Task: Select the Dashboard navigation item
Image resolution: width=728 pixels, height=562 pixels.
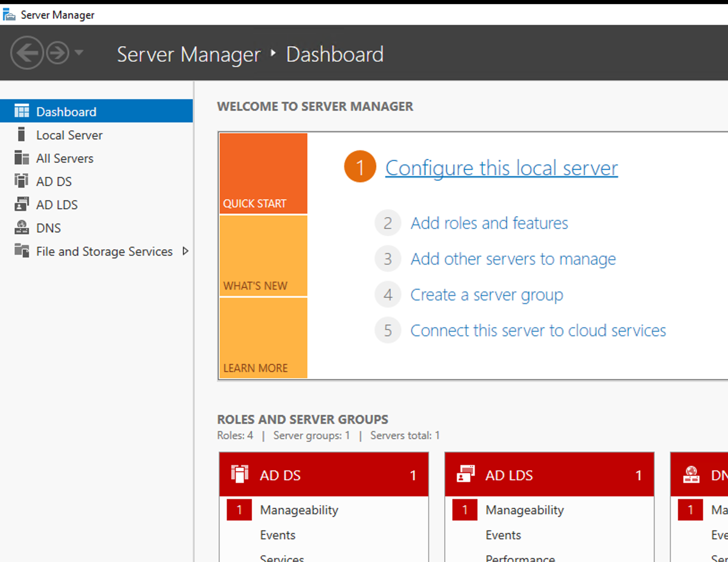Action: click(66, 112)
